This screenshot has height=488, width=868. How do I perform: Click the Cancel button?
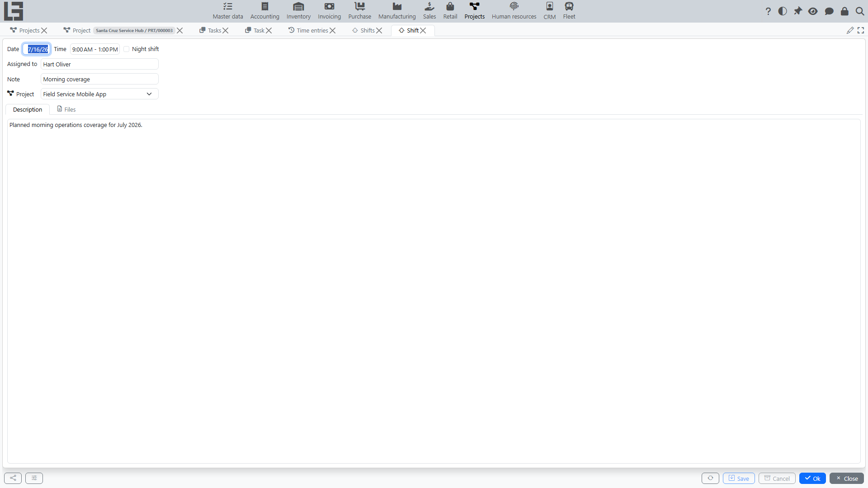tap(777, 478)
